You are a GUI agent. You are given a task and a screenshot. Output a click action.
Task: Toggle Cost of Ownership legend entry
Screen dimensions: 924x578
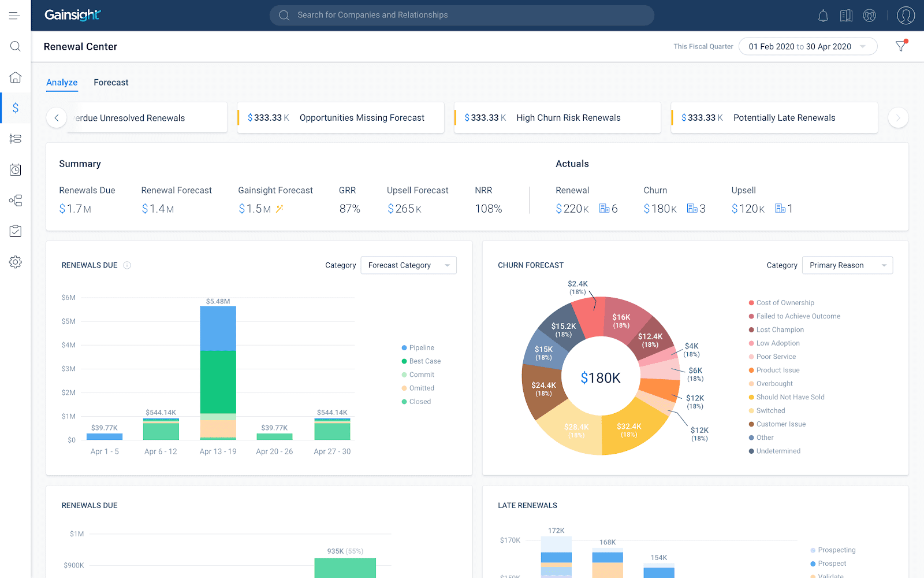click(x=784, y=303)
